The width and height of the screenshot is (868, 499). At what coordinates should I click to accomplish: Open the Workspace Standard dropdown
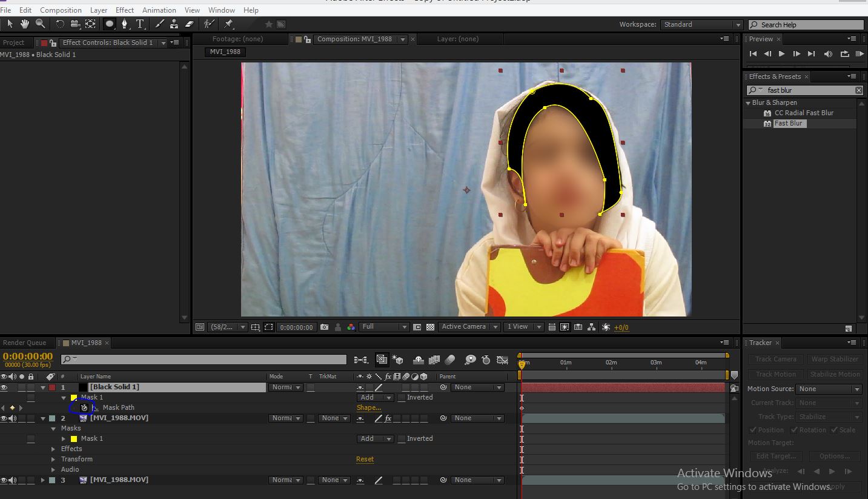(701, 24)
